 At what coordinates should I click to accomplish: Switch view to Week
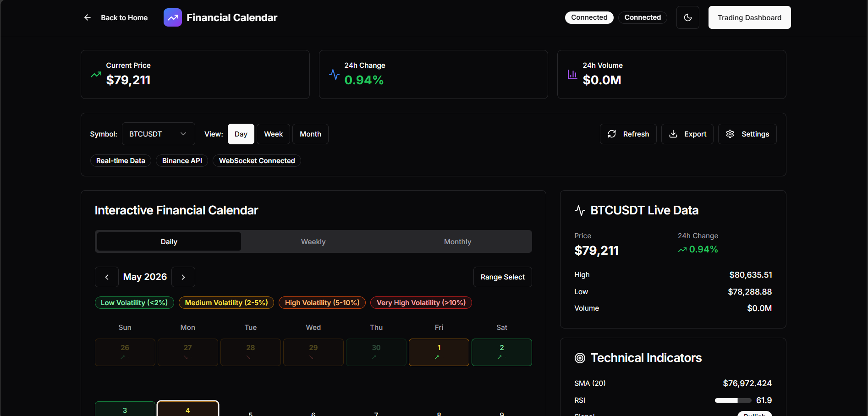click(273, 134)
